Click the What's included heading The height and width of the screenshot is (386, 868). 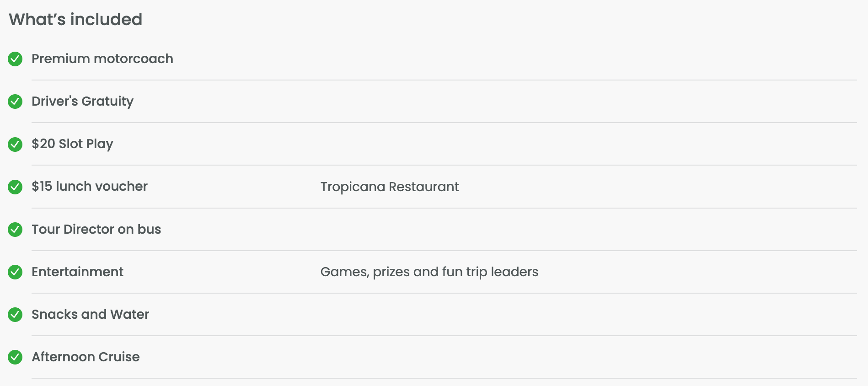coord(75,19)
